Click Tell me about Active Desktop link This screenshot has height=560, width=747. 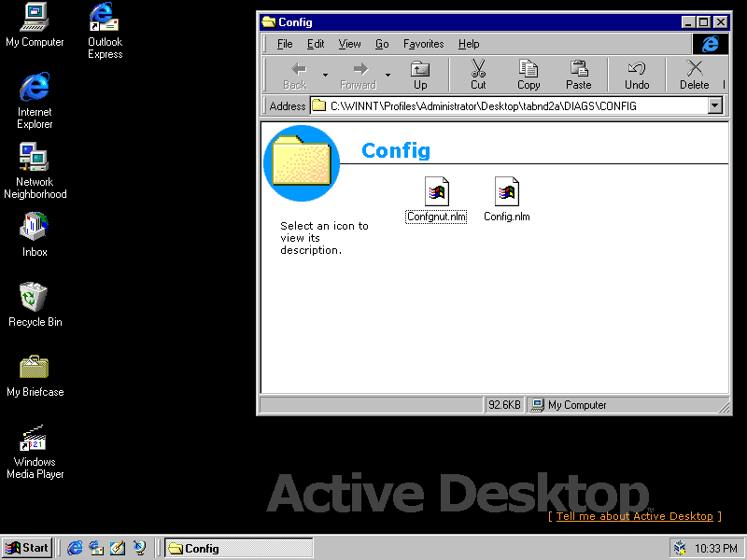tap(635, 516)
